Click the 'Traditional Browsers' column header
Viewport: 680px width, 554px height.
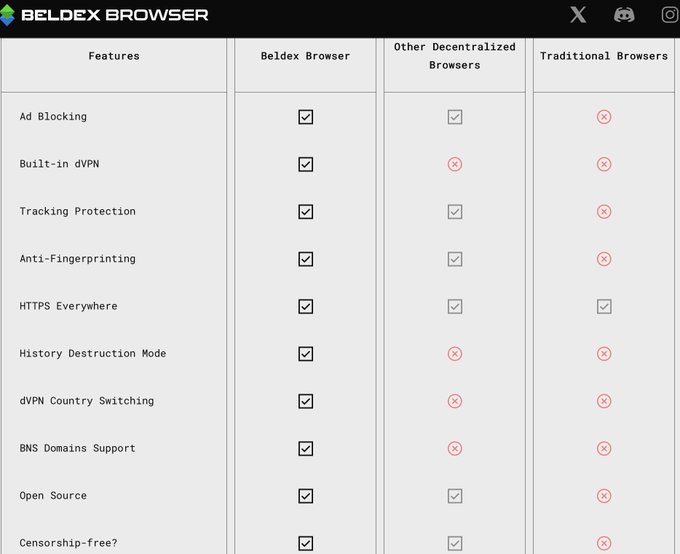click(604, 56)
